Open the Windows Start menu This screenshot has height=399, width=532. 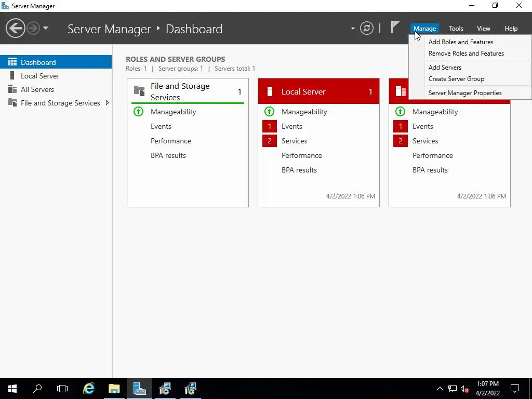click(12, 389)
